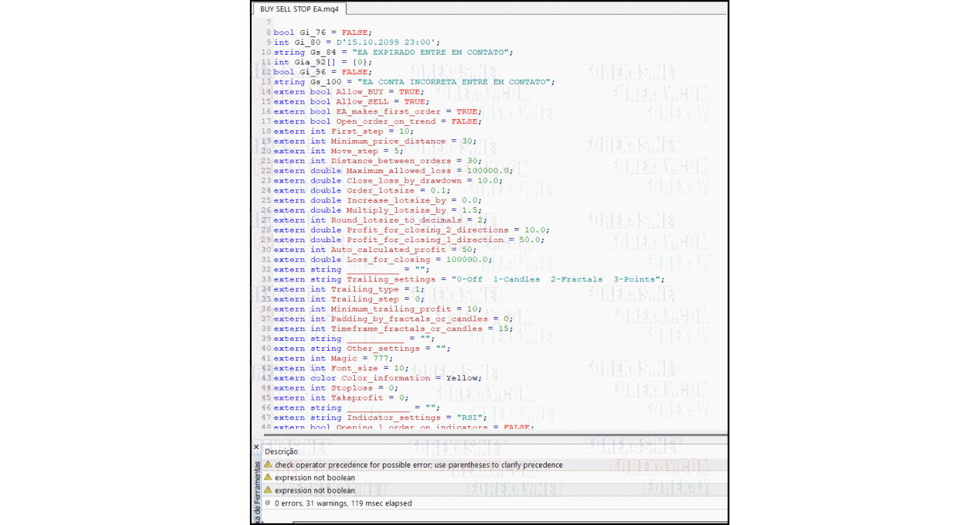This screenshot has height=525, width=980.
Task: Click the gray dot icon beside compile summary
Action: [x=267, y=503]
